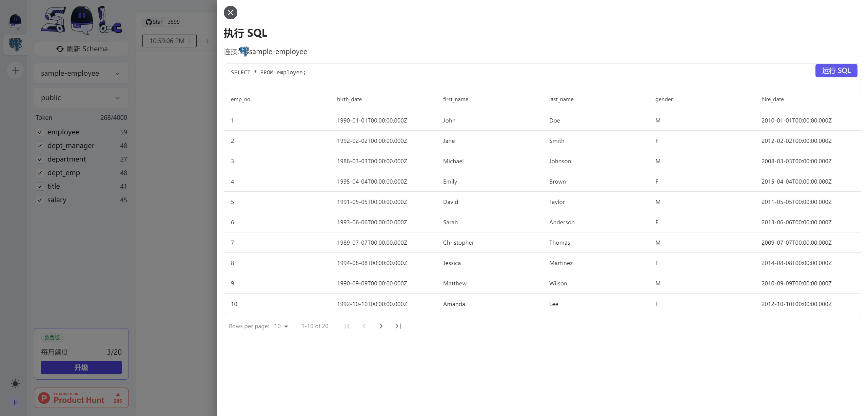868x416 pixels.
Task: Toggle theme using the light bulb icon
Action: [x=15, y=384]
